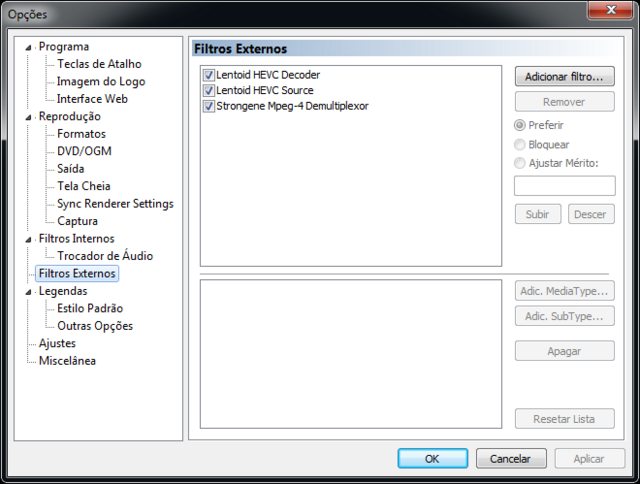The width and height of the screenshot is (640, 484).
Task: Confirm with the OK button
Action: click(x=433, y=459)
